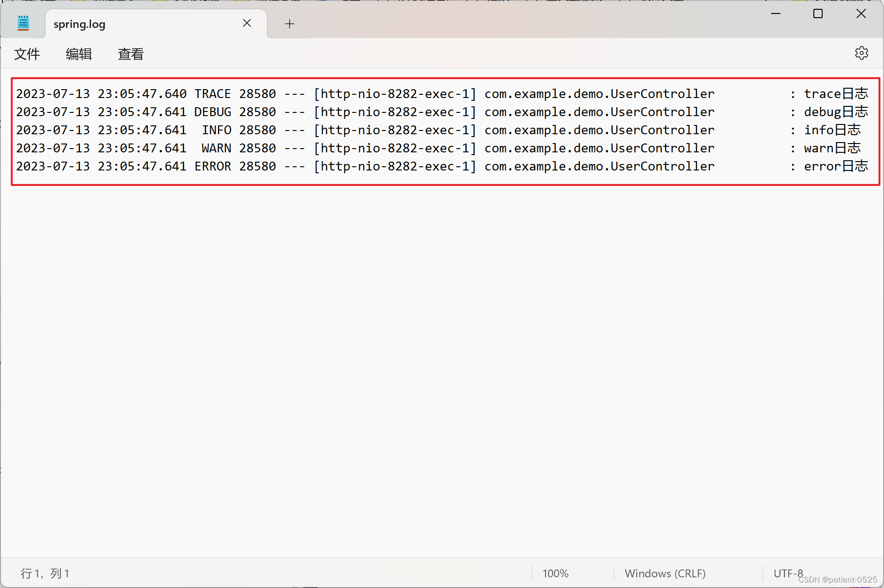This screenshot has width=884, height=588.
Task: Click UserController class name in the TRACE line
Action: click(x=662, y=94)
